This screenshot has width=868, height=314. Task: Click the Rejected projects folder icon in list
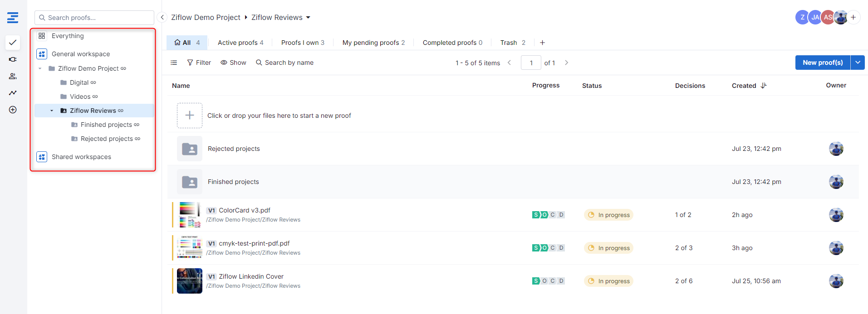tap(190, 149)
